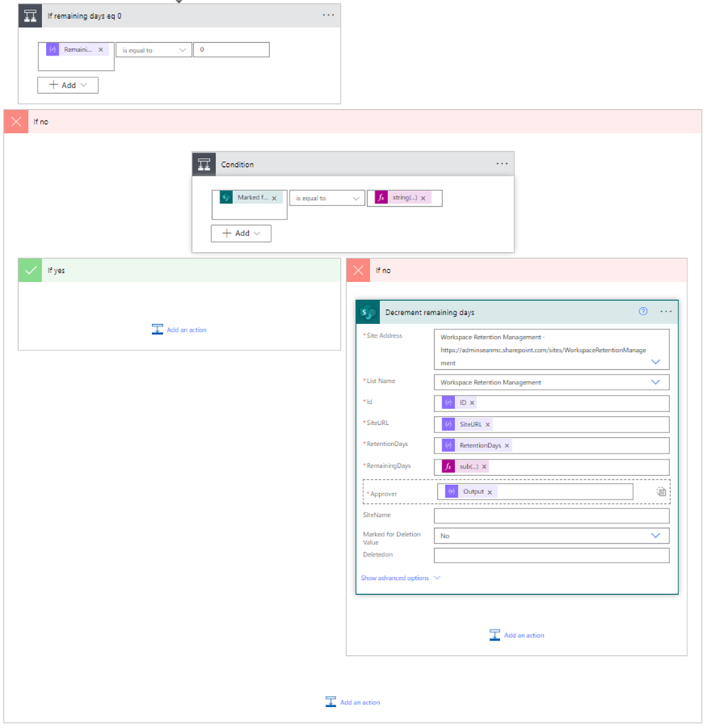Screen dimensions: 707x728
Task: Switch Approver to array input mode icon
Action: tap(661, 492)
